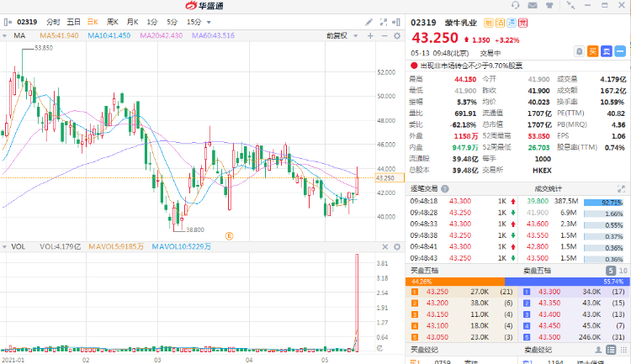631x364 pixels.
Task: Open help for 逐笔交易
Action: click(x=445, y=188)
